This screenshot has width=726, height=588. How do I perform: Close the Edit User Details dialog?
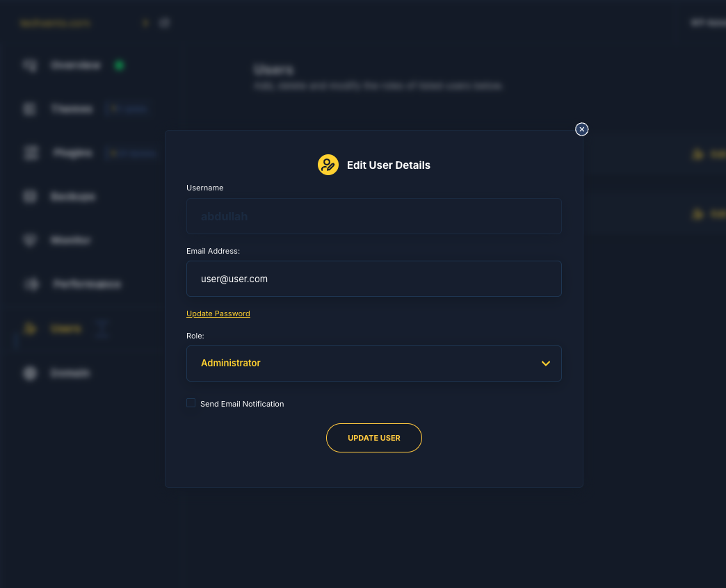pos(582,129)
